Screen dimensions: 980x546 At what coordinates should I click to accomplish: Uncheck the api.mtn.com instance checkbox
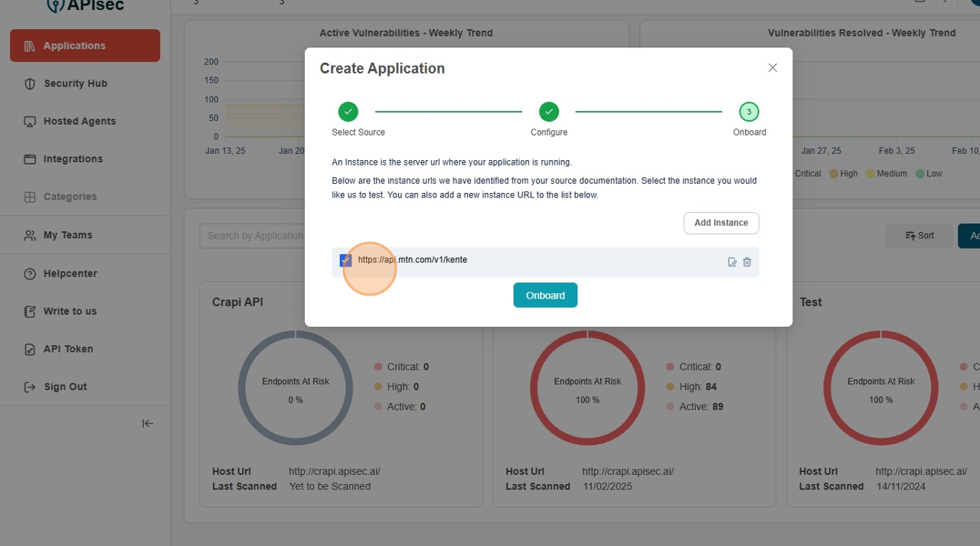pos(345,260)
